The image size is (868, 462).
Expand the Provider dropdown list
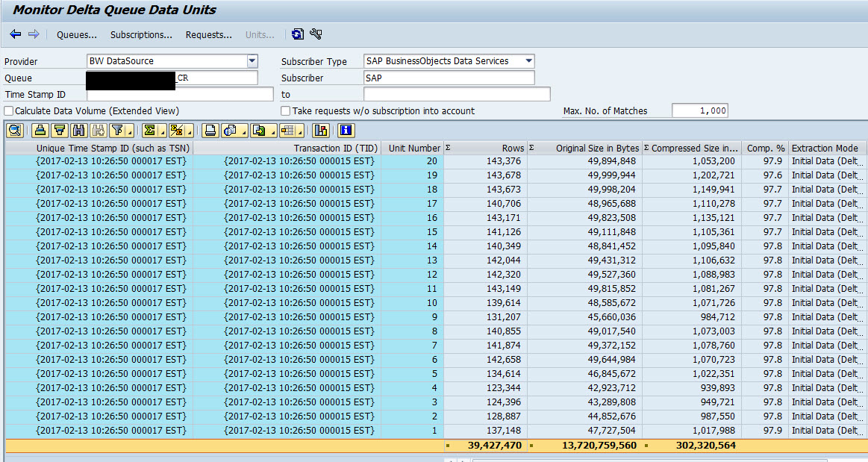tap(252, 61)
